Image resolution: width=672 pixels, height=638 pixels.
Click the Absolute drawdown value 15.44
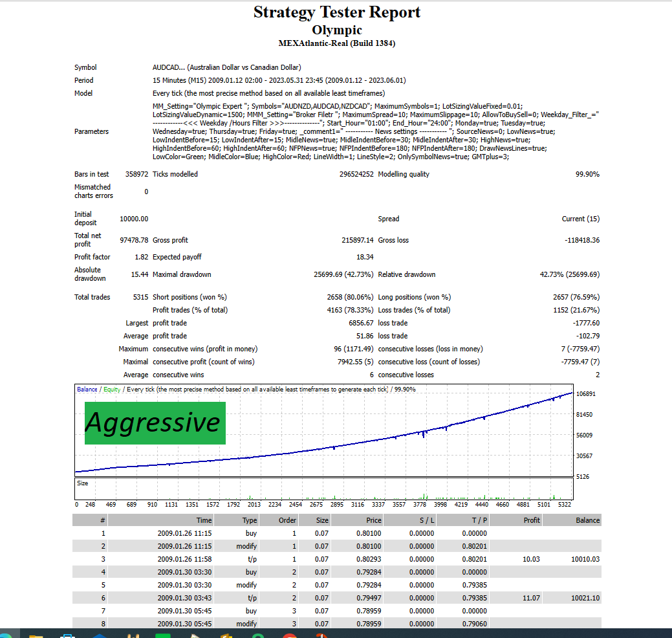(139, 274)
